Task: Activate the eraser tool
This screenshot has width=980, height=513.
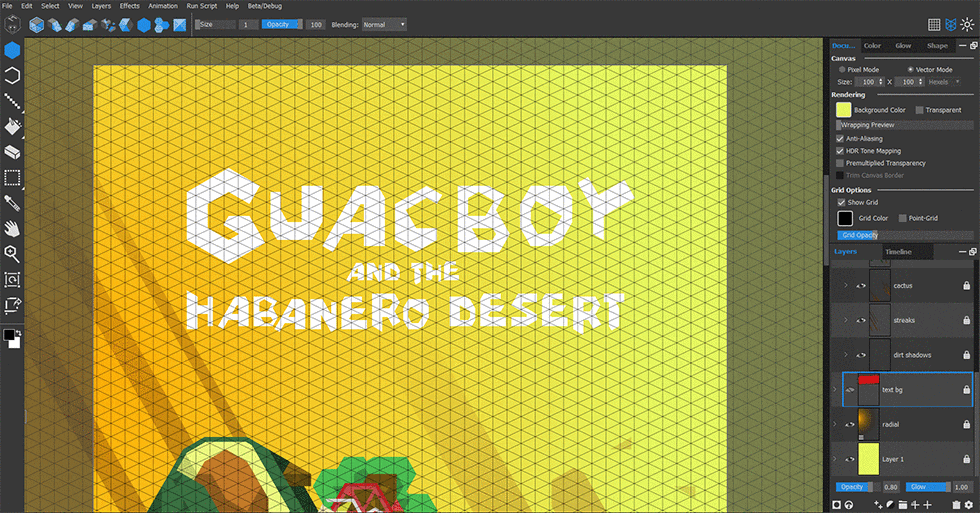Action: click(13, 152)
